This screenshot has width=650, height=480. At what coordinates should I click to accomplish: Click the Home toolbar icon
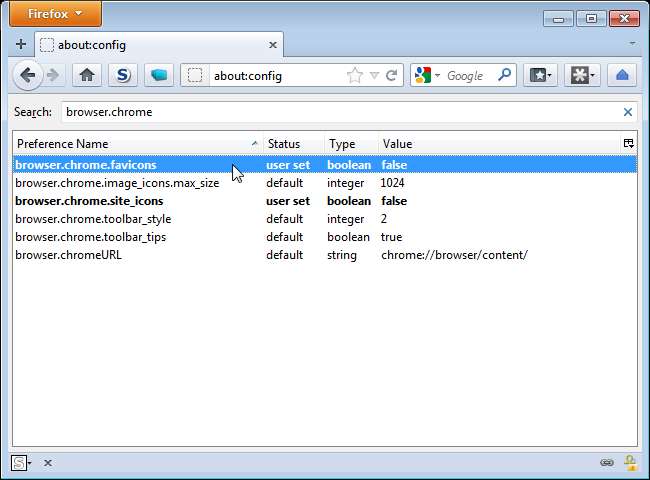[87, 75]
